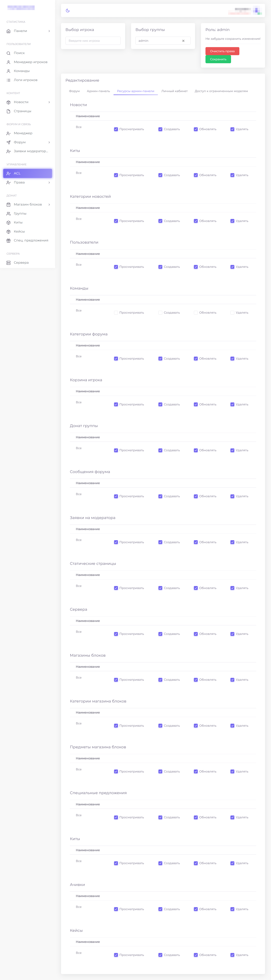Select the Ресурсы админ-панели tab
271x980 pixels.
(136, 91)
